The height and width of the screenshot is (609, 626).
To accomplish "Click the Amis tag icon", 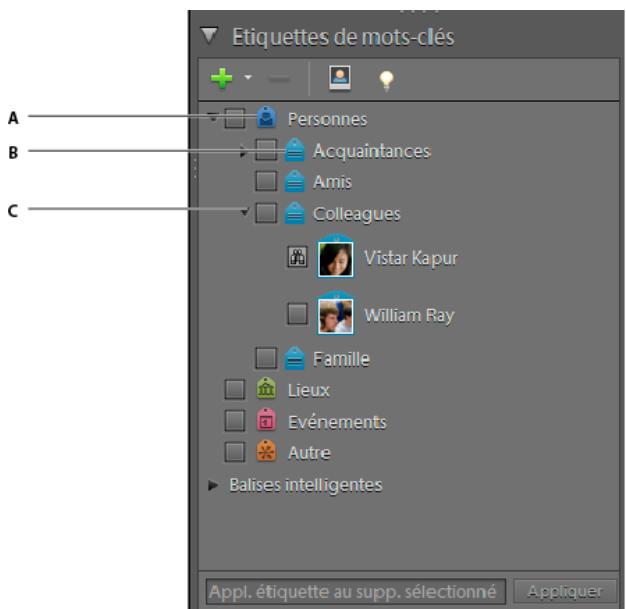I will coord(295,181).
